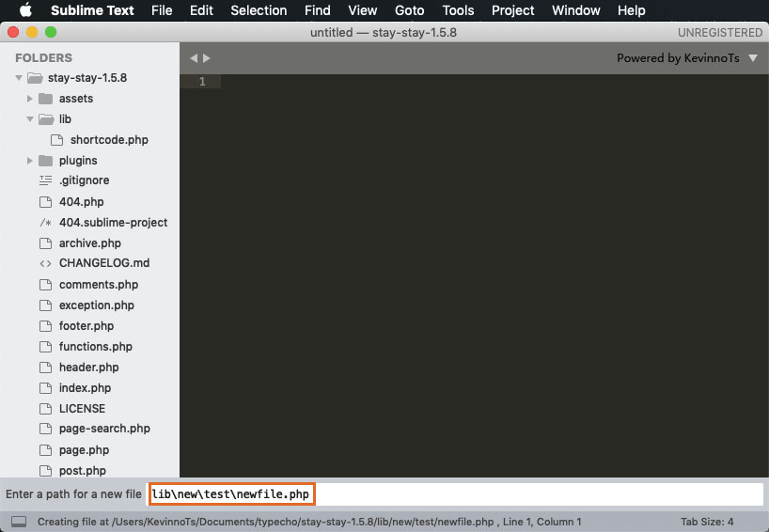Click the assets folder icon

click(x=46, y=99)
